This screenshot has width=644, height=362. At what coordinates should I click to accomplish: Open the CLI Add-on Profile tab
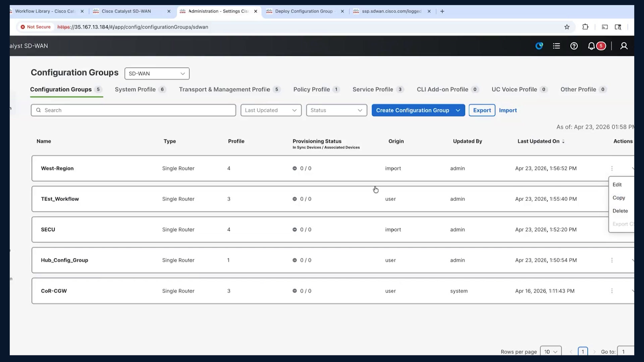point(448,89)
